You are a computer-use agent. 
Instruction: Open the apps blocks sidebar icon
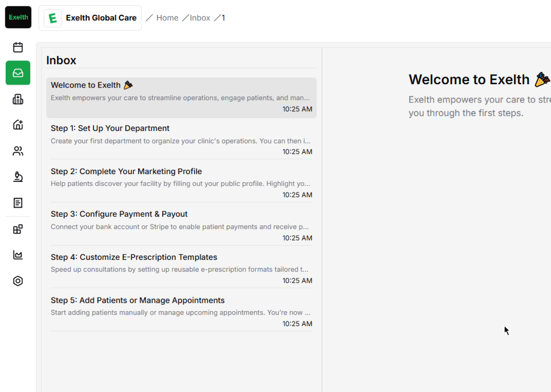[18, 229]
